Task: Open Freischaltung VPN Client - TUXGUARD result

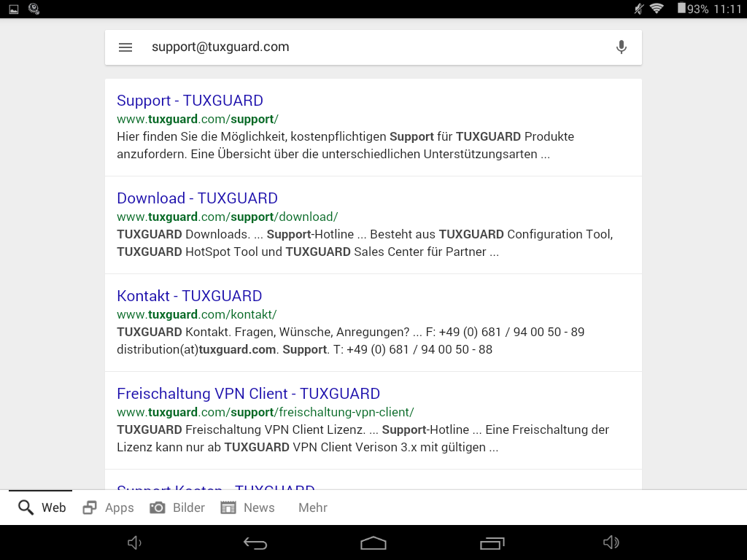Action: coord(248,393)
